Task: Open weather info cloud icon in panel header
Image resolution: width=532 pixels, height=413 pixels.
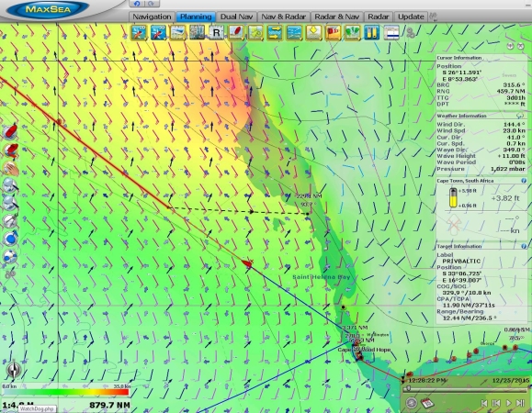Action: tap(520, 116)
